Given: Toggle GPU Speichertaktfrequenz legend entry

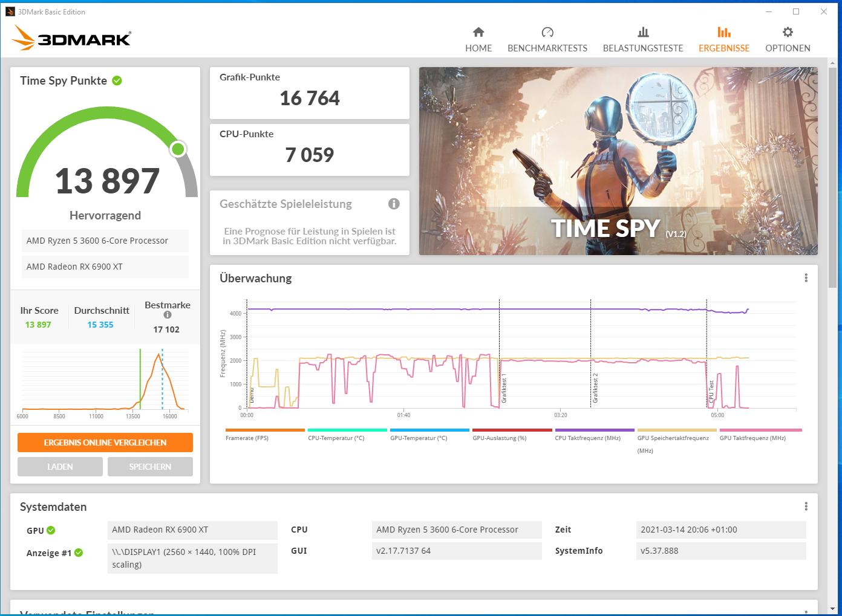Looking at the screenshot, I should [x=676, y=441].
